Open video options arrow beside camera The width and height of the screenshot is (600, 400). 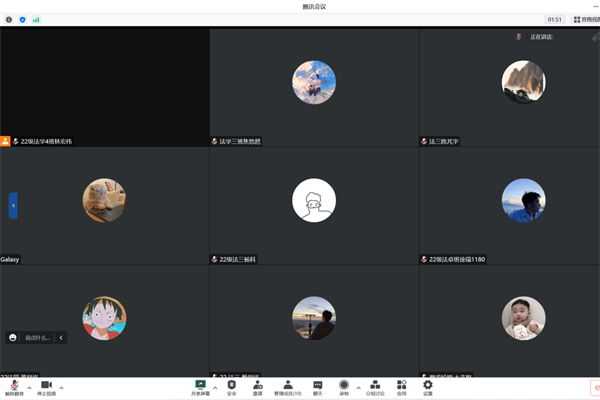coord(62,387)
